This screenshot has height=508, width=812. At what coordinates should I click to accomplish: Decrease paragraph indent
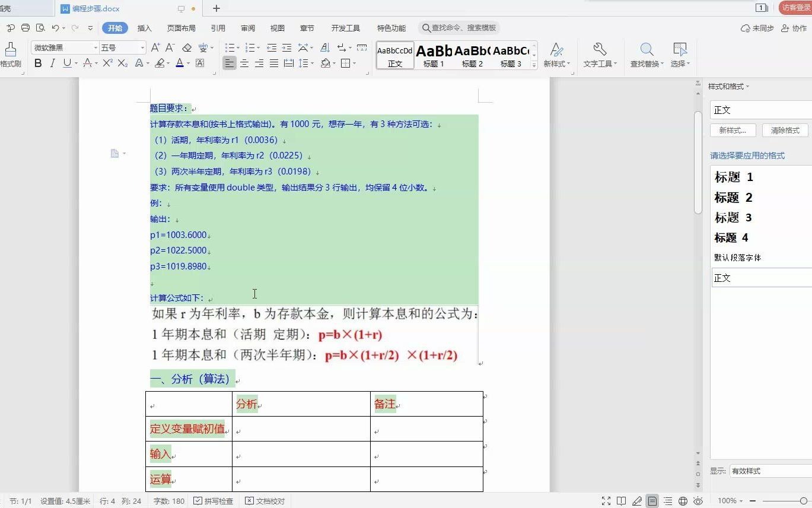272,47
